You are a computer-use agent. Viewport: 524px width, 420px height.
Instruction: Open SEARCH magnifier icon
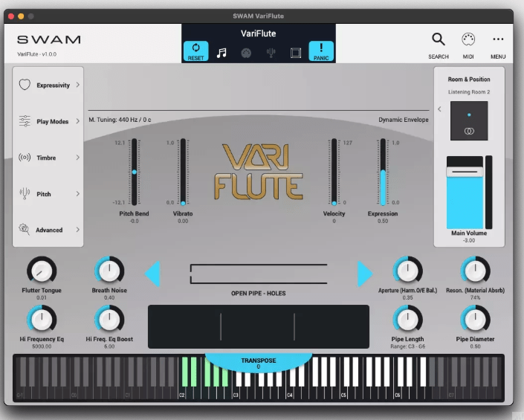(438, 39)
